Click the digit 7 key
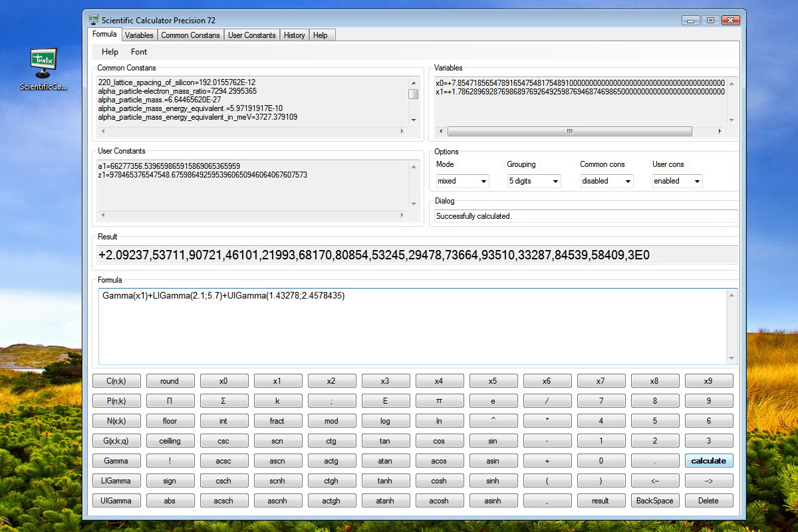This screenshot has height=532, width=798. (x=601, y=401)
